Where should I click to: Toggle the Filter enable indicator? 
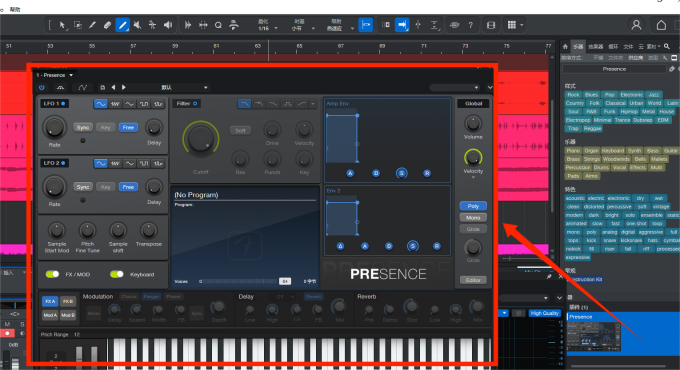coord(195,104)
